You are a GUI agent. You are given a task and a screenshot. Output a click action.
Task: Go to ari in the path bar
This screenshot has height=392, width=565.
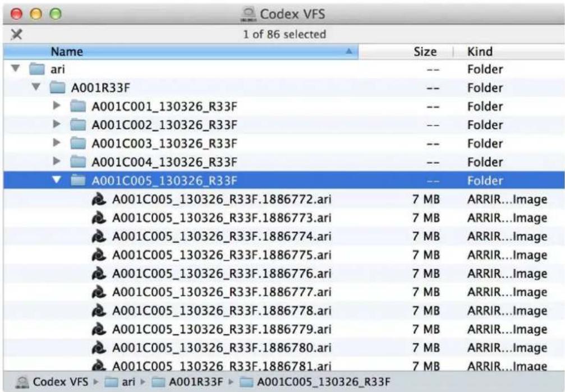click(x=128, y=382)
